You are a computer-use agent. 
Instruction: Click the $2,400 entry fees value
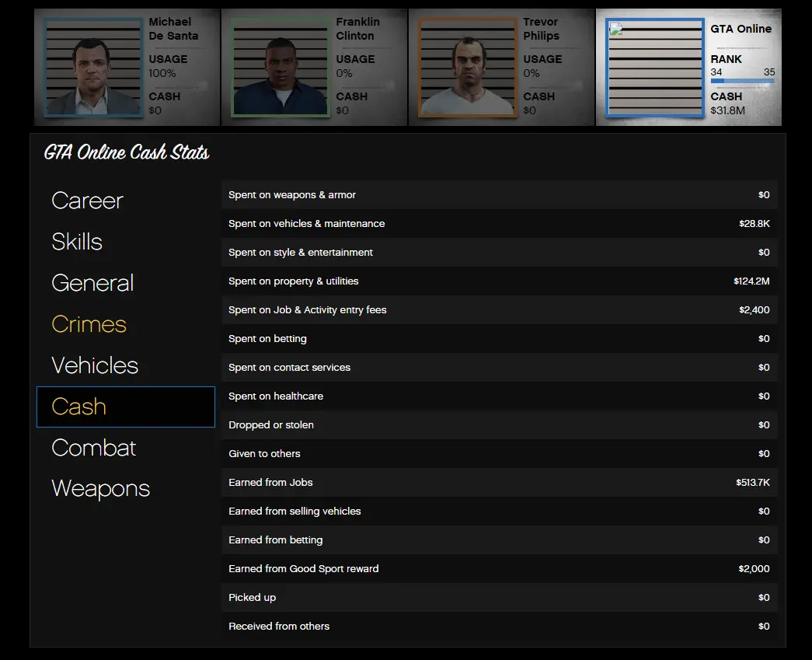click(754, 310)
